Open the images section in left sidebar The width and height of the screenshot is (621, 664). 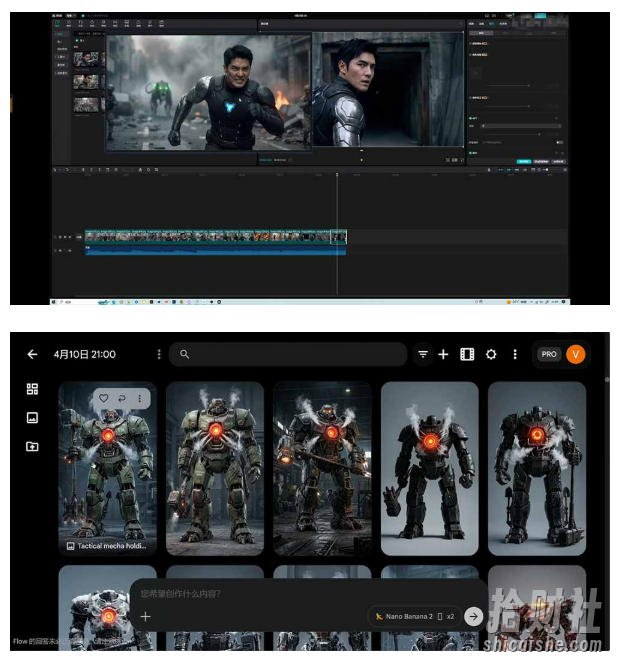pos(32,418)
